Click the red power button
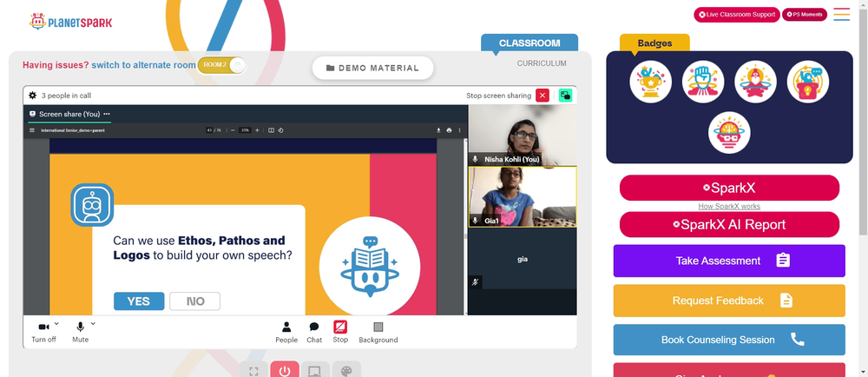Viewport: 868px width, 377px height. (x=285, y=370)
